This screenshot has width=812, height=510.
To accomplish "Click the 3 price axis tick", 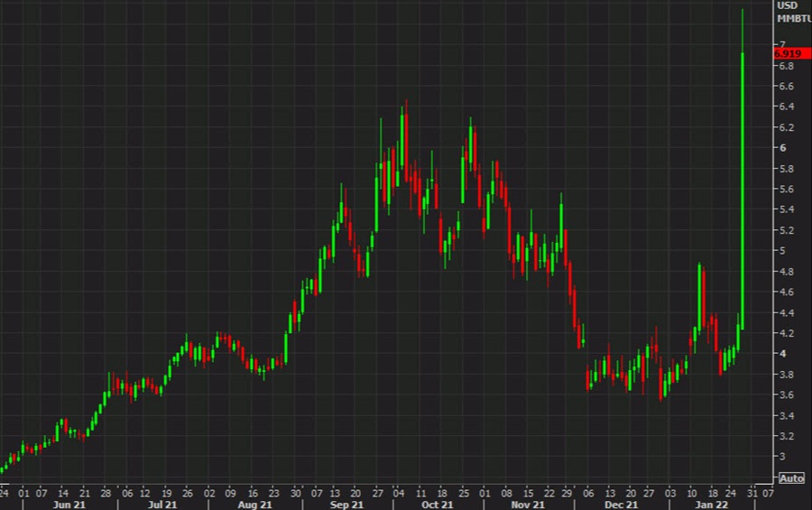I will [782, 457].
